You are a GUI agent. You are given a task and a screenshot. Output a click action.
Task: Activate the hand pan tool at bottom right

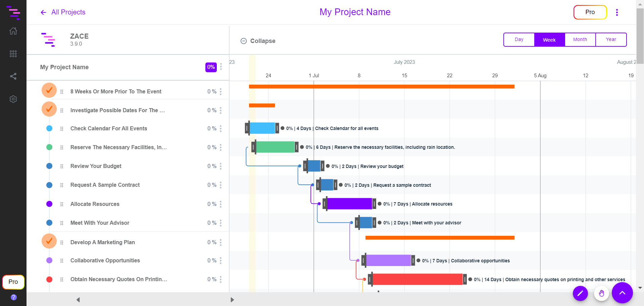point(601,293)
